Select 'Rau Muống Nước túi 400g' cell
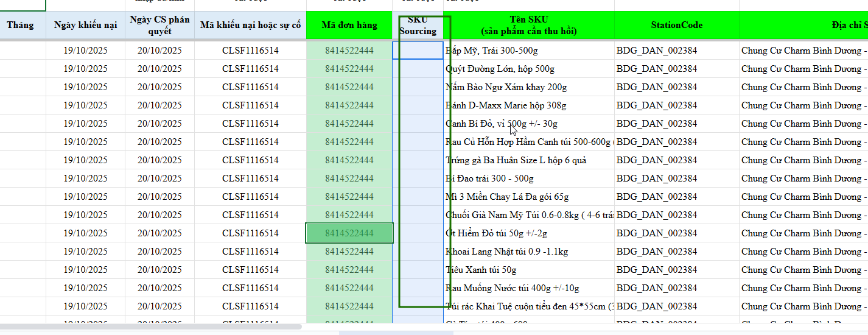Screen dimensions: 868x335 click(529, 288)
